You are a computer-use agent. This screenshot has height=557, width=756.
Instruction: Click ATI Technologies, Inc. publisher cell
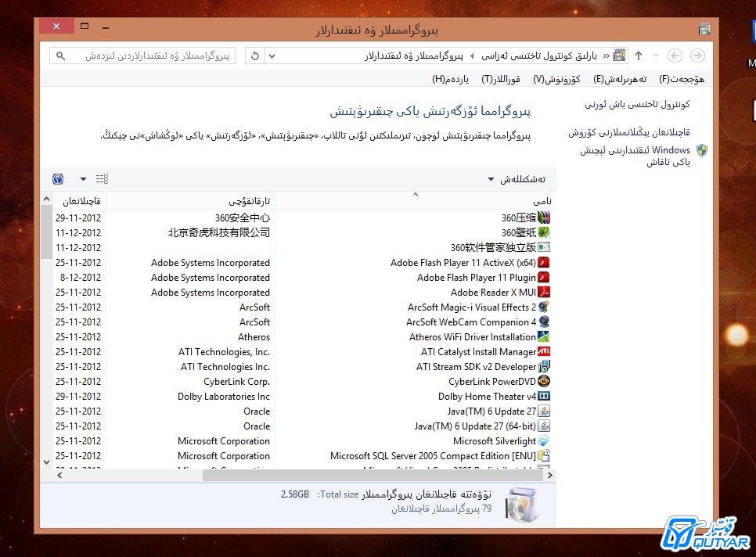pos(224,352)
